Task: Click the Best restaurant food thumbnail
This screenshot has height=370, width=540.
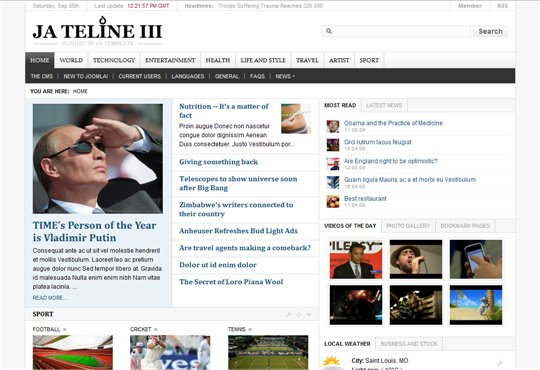Action: 333,202
